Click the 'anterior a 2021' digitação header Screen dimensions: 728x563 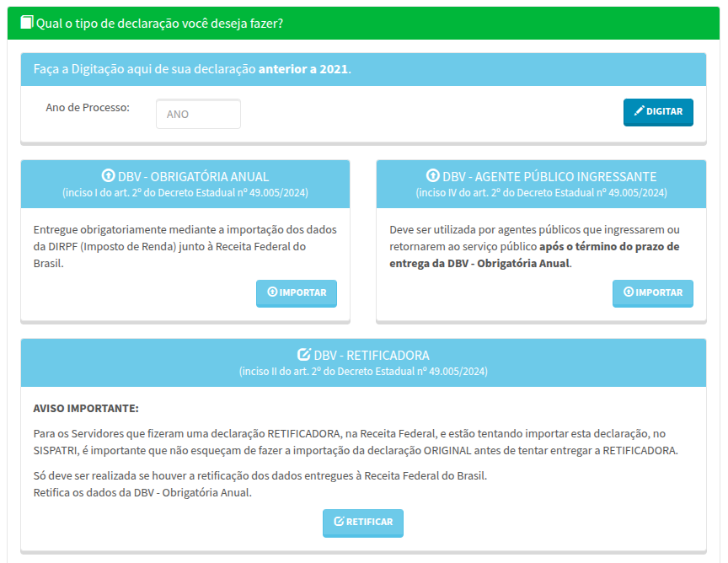(x=363, y=69)
